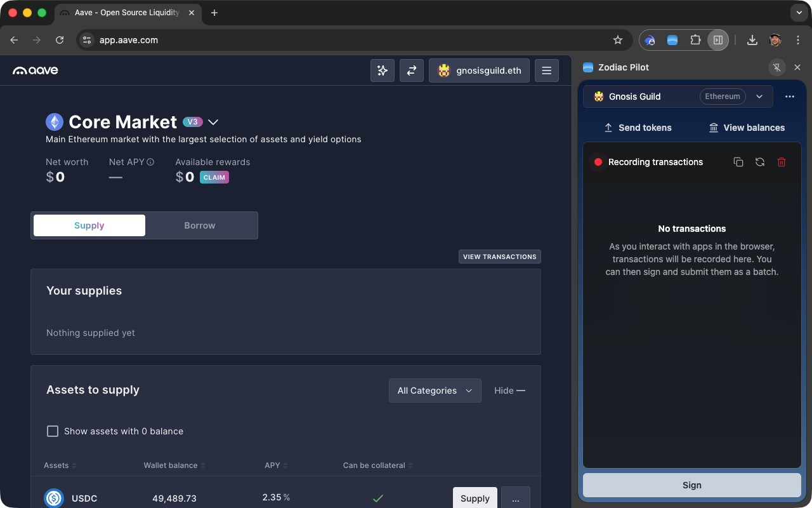Bookmark this page with the star icon

(618, 40)
